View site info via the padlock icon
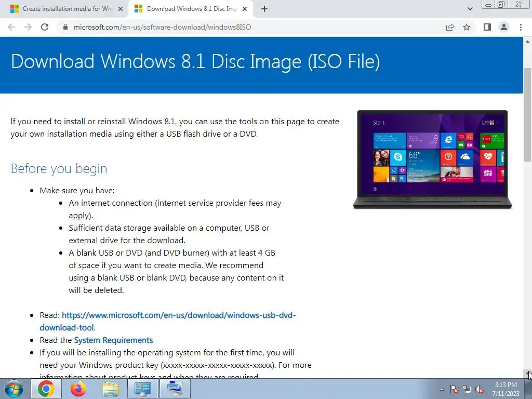The image size is (532, 399). [x=65, y=27]
